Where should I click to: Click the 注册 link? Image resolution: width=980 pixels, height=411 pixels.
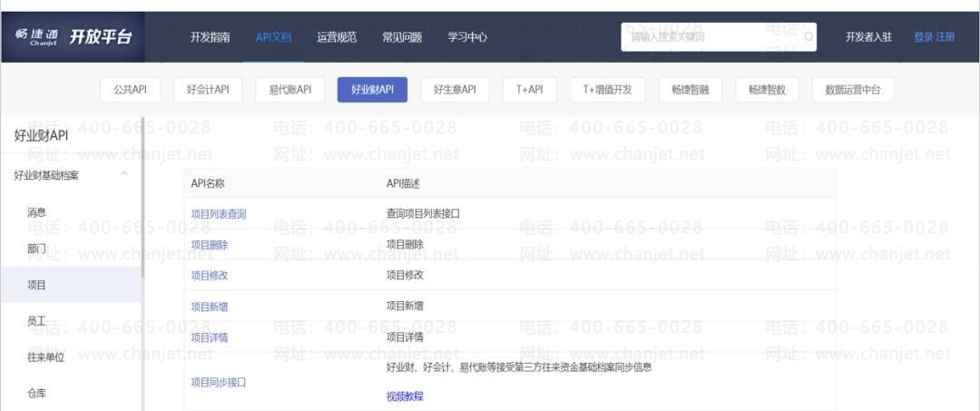click(945, 37)
